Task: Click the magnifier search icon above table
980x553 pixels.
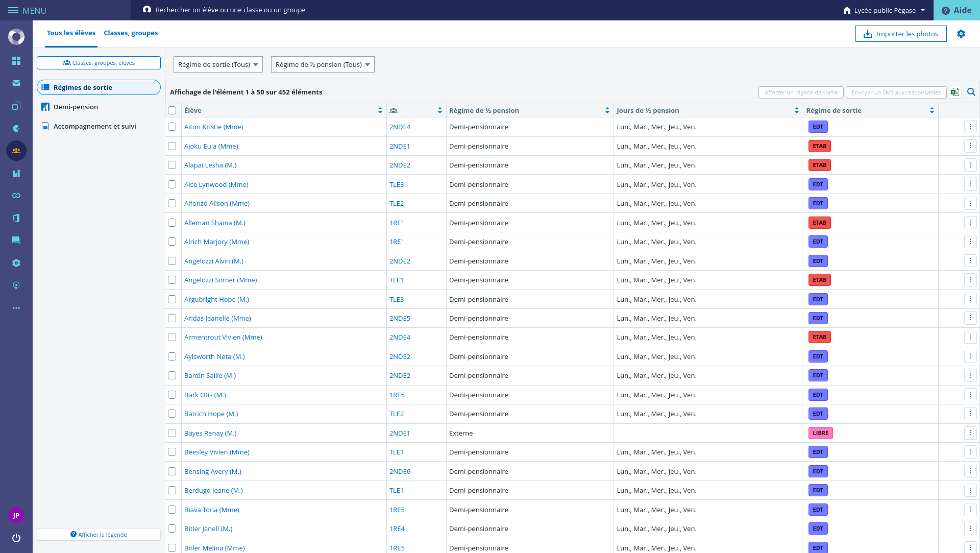Action: click(971, 92)
